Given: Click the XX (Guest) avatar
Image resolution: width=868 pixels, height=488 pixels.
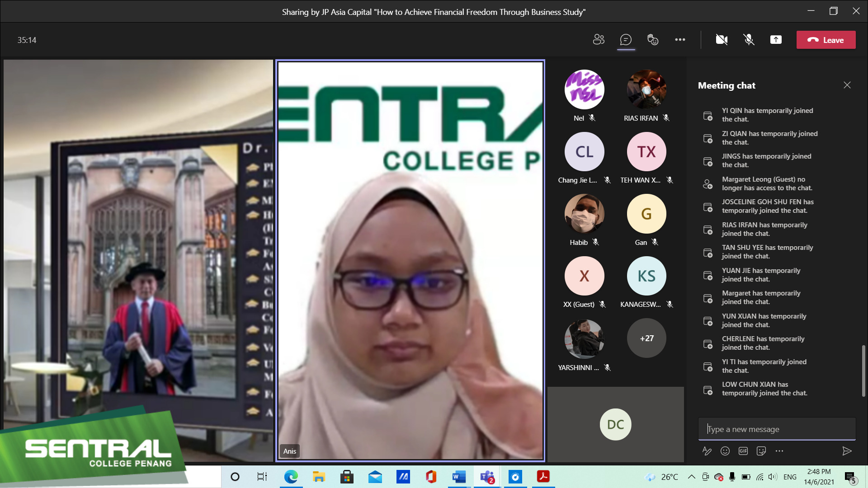Looking at the screenshot, I should tap(584, 276).
